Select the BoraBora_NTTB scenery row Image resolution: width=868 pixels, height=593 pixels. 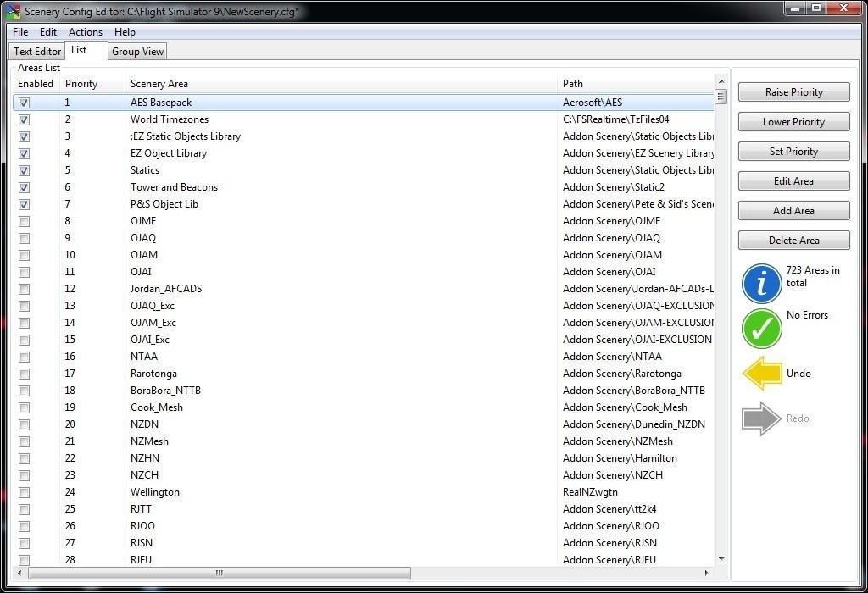point(363,391)
